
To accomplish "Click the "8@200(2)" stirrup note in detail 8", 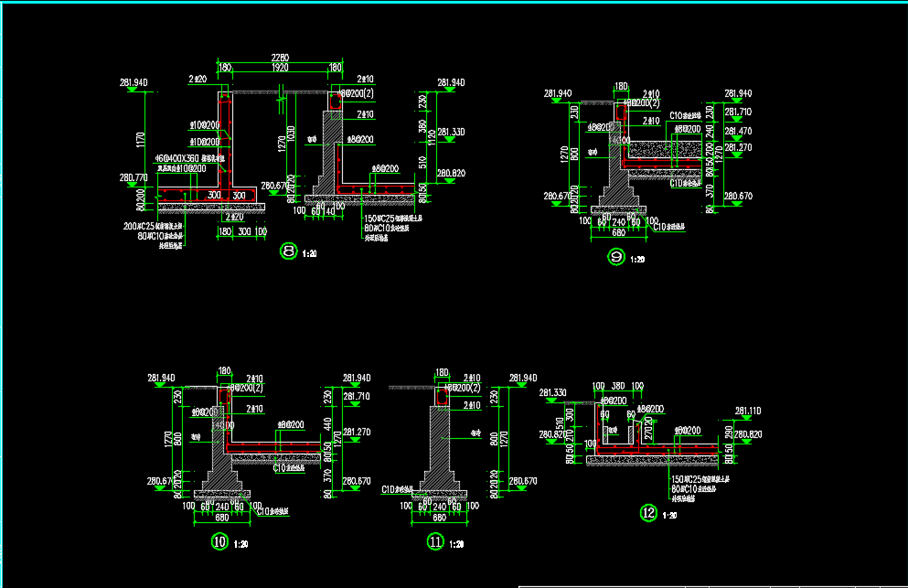I will tap(358, 93).
